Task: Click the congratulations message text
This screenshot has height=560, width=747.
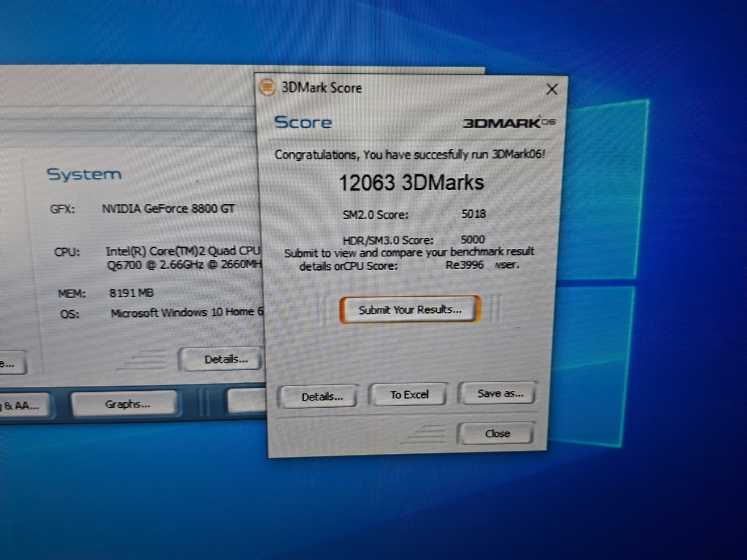Action: tap(410, 155)
